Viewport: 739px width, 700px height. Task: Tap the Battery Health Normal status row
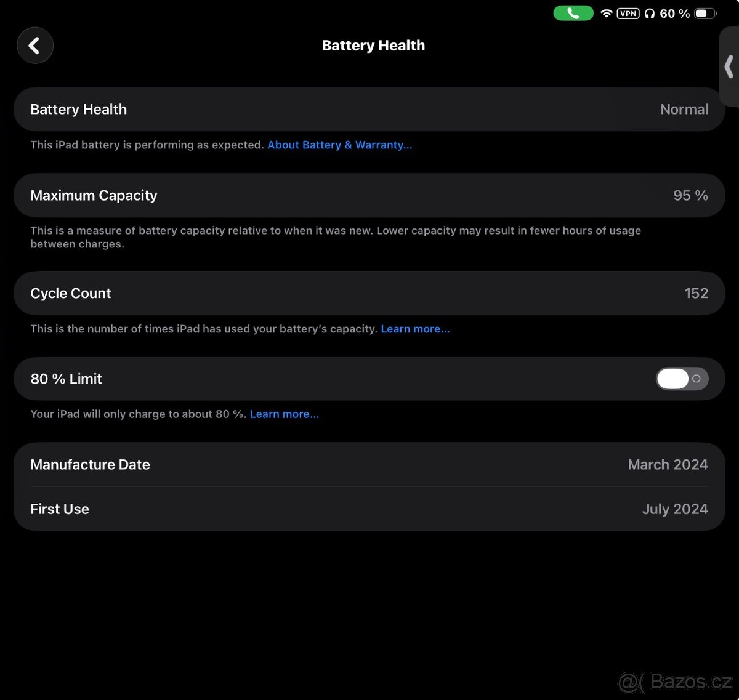coord(369,109)
